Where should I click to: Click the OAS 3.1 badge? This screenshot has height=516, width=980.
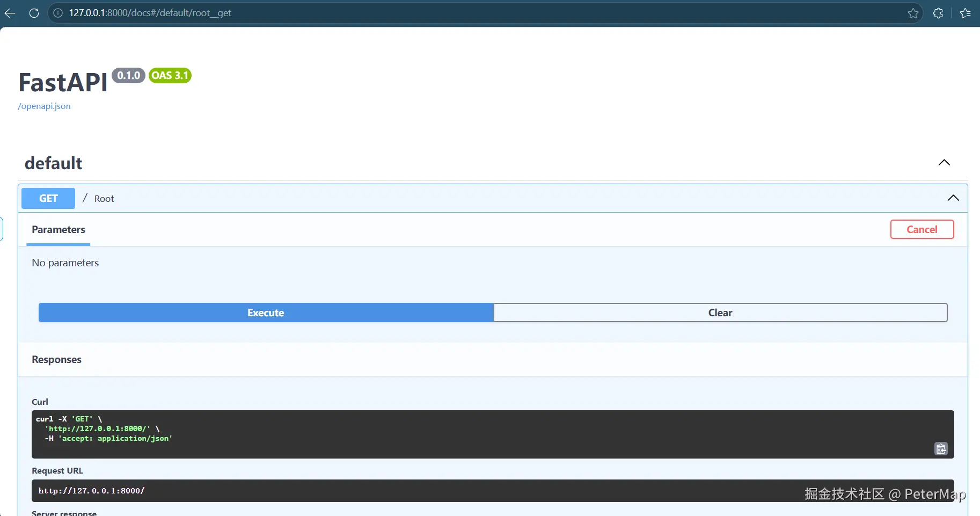point(170,76)
